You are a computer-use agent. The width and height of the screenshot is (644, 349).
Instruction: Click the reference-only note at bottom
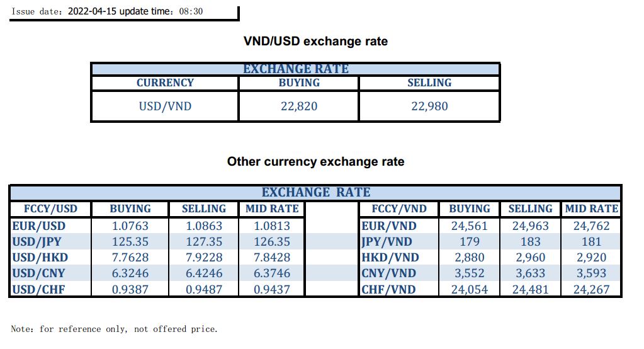pyautogui.click(x=114, y=329)
